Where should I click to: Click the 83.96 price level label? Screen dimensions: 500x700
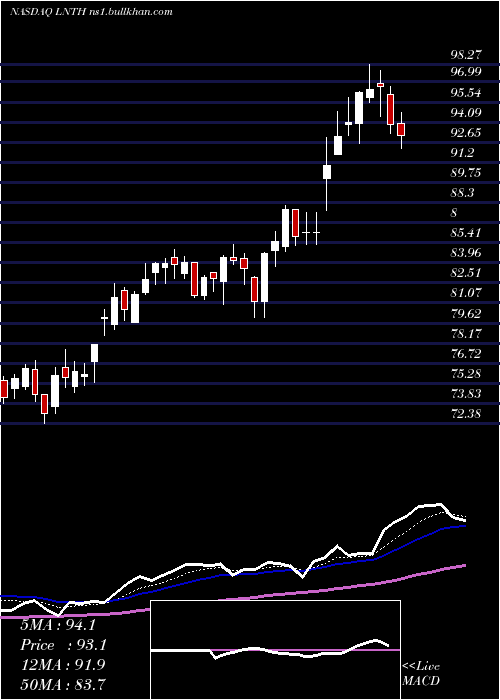(466, 253)
